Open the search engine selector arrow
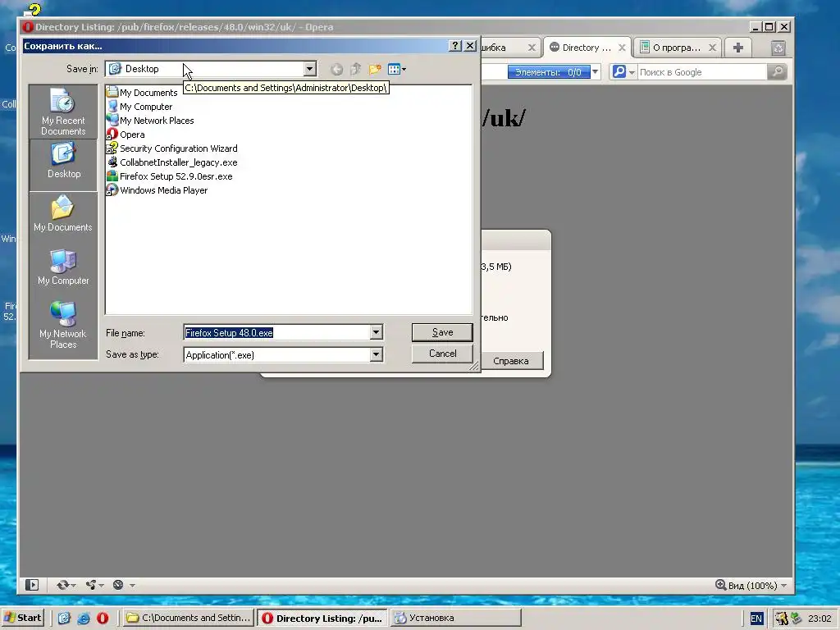Image resolution: width=840 pixels, height=630 pixels. click(632, 72)
